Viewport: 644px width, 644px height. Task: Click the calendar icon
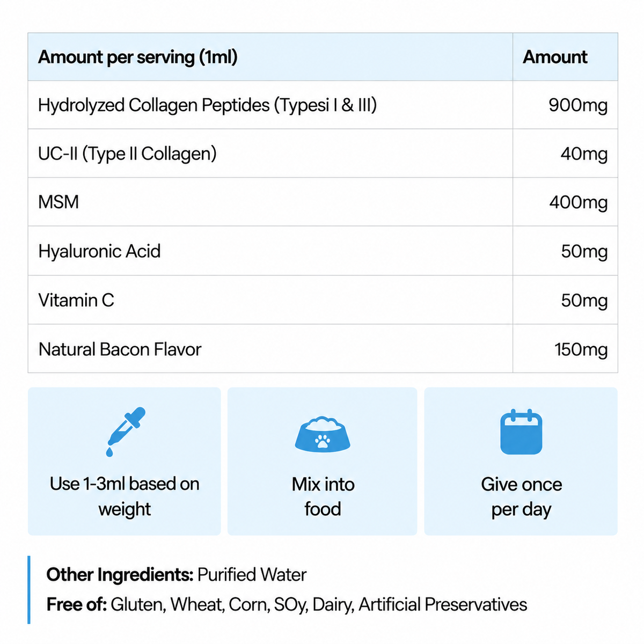click(x=521, y=432)
